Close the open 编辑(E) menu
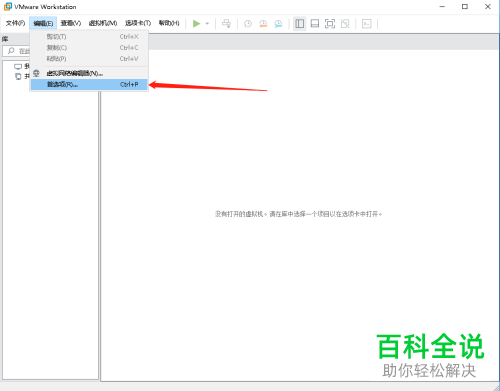This screenshot has width=500, height=391. coord(43,23)
